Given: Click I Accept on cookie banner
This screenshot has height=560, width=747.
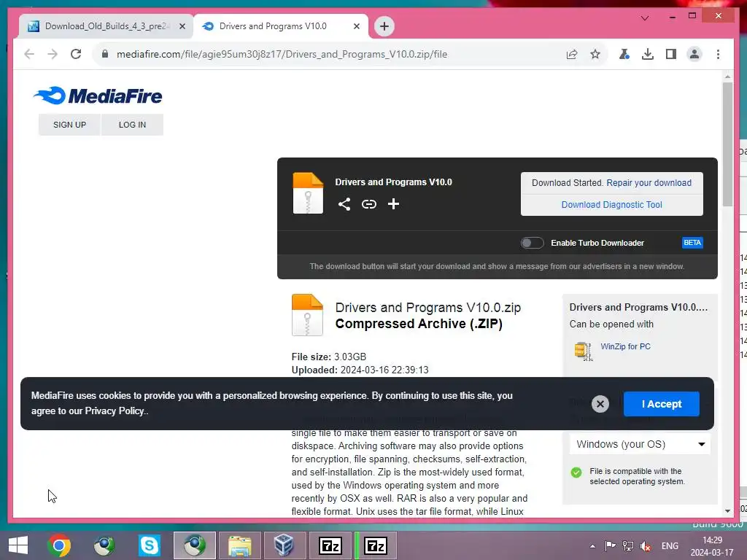Looking at the screenshot, I should point(661,404).
